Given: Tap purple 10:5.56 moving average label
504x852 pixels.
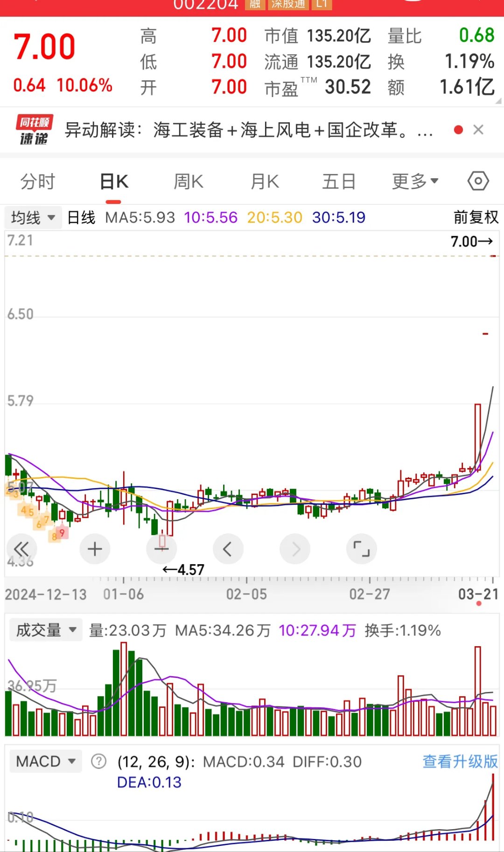Looking at the screenshot, I should pyautogui.click(x=210, y=217).
